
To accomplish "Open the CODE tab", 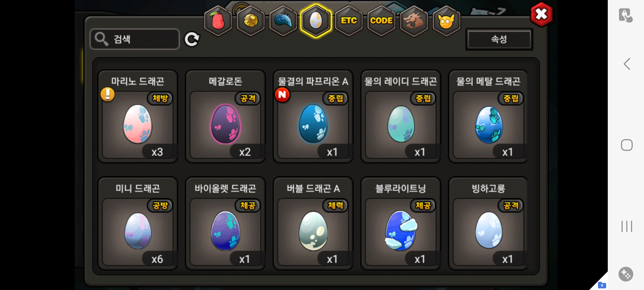I will tap(381, 21).
